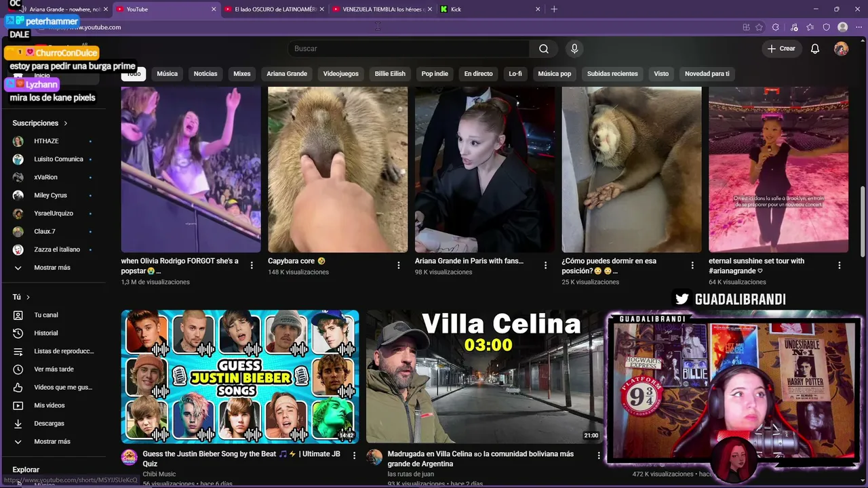The image size is (868, 488).
Task: Open a new browser tab
Action: tap(554, 9)
